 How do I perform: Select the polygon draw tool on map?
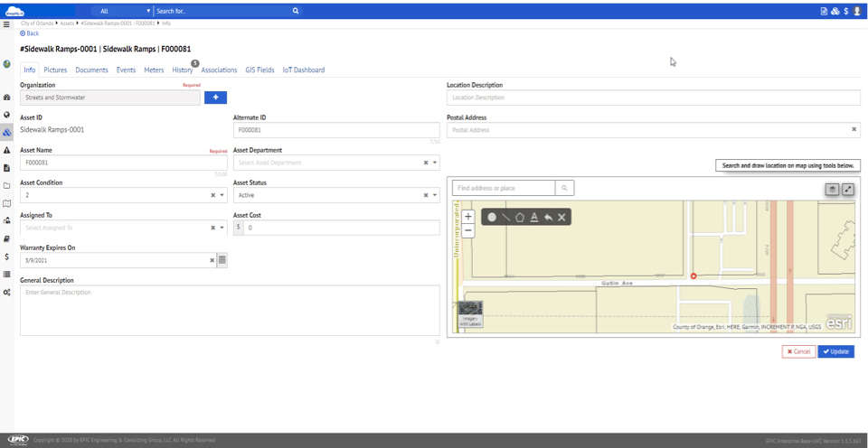520,217
